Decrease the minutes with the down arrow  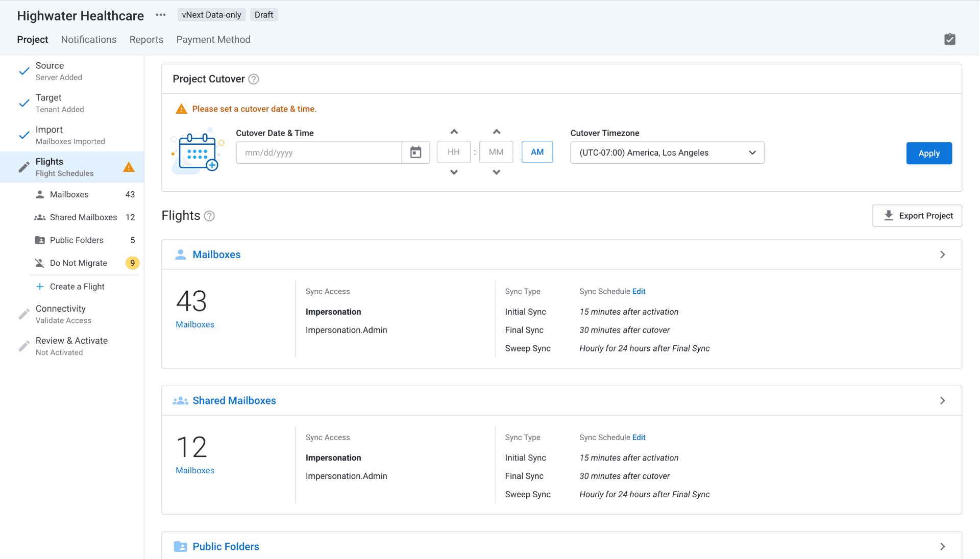pos(496,172)
